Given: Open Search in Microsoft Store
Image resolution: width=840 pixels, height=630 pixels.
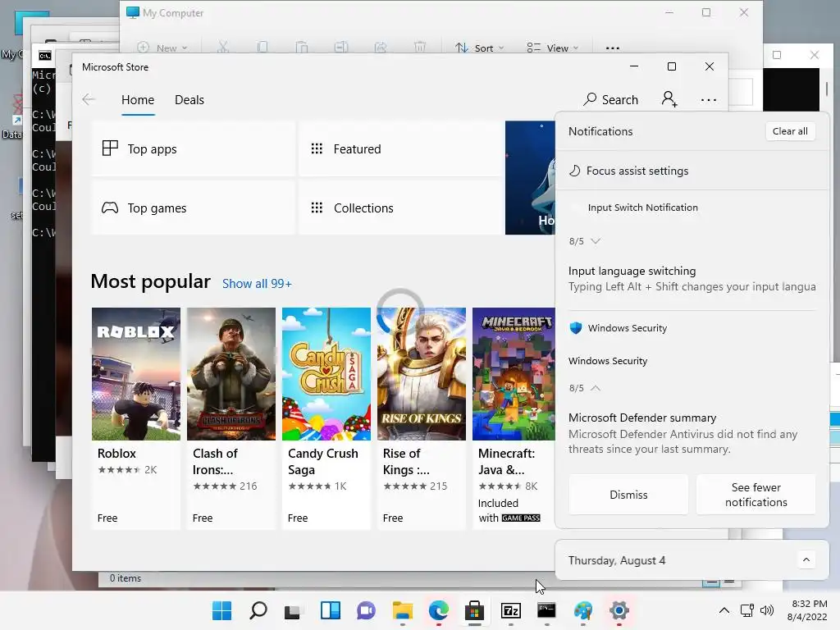Looking at the screenshot, I should coord(610,99).
